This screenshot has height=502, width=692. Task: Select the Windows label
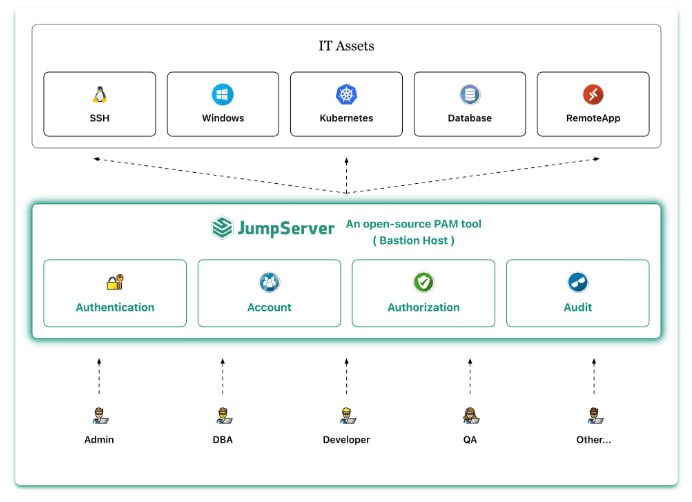[x=223, y=118]
